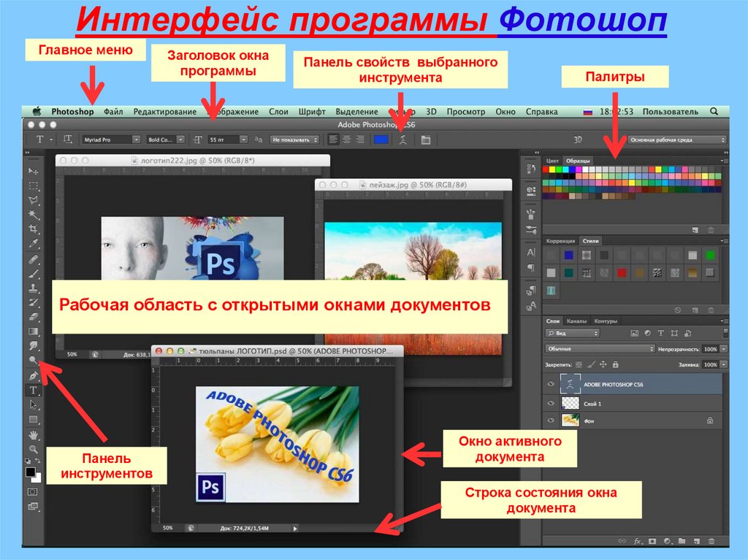Open the History panel dock icon

point(531,169)
